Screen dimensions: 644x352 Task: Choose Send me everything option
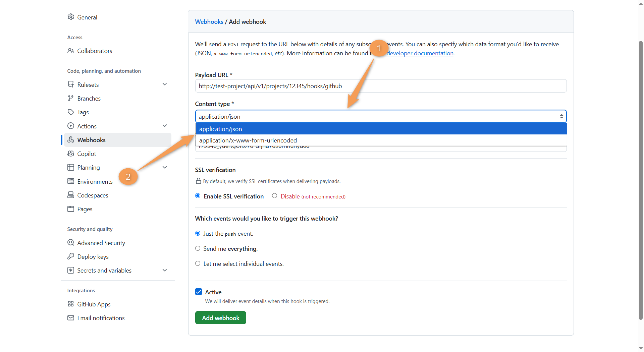point(198,248)
